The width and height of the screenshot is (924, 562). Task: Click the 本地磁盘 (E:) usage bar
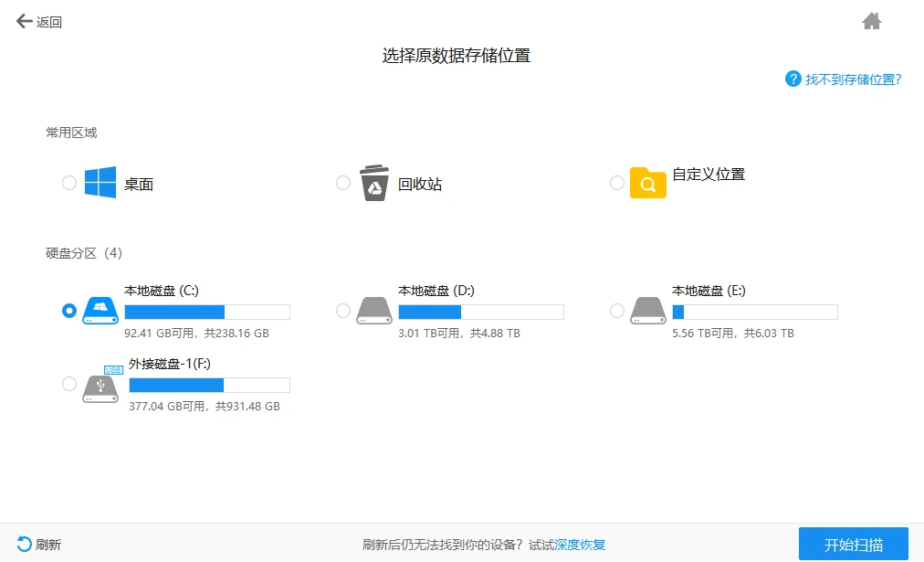tap(754, 312)
